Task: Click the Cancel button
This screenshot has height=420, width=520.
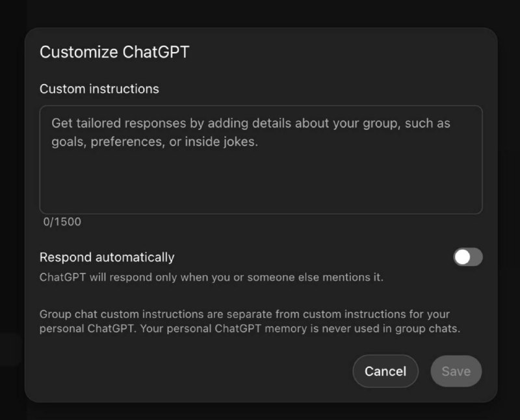Action: (x=385, y=371)
